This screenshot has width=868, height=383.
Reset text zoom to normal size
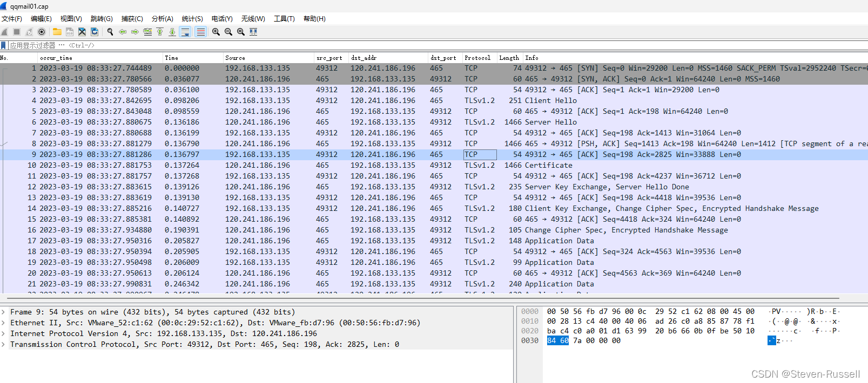tap(241, 32)
